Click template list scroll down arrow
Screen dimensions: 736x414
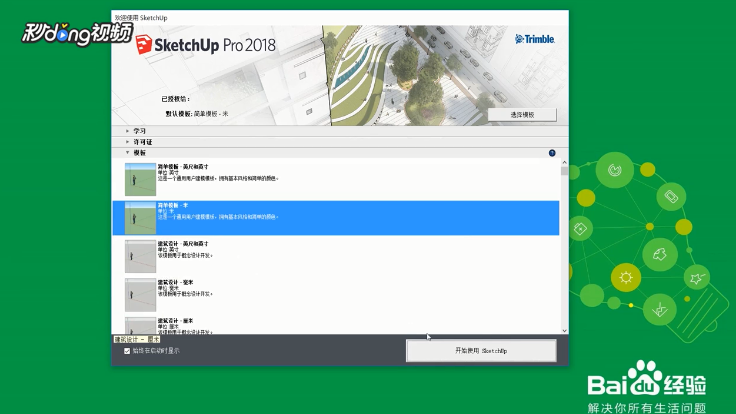click(564, 330)
